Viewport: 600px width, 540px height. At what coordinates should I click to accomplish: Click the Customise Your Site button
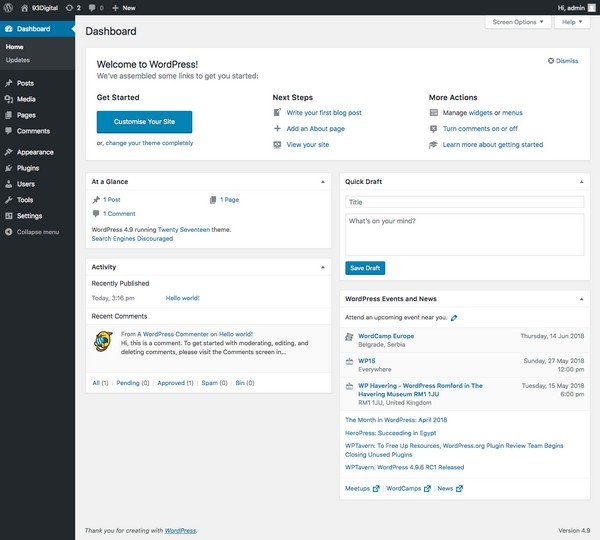144,122
